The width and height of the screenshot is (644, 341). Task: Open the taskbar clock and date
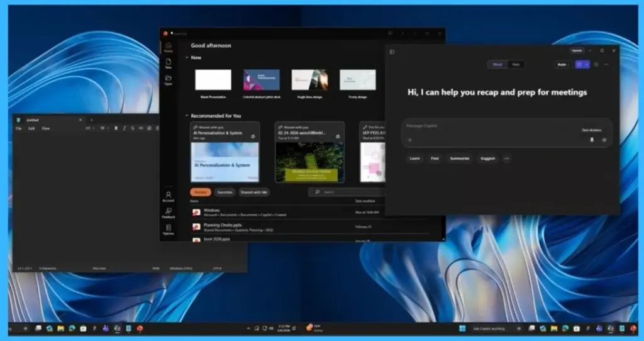click(x=284, y=328)
